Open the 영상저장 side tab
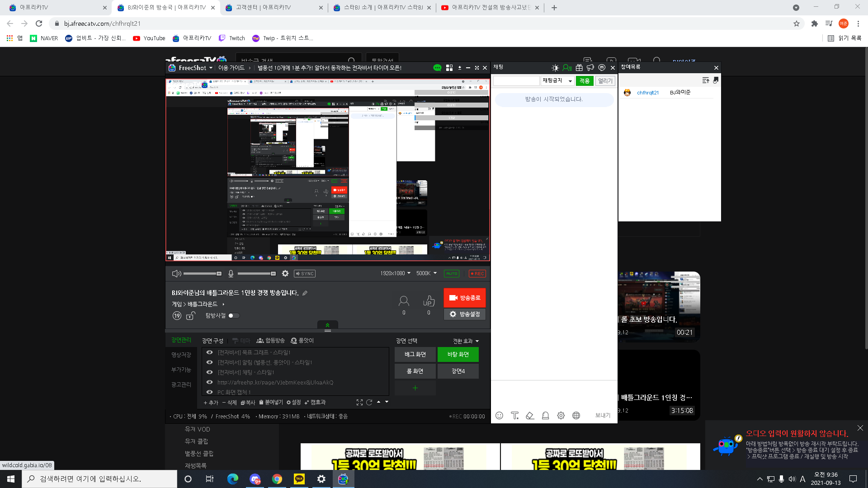 pos(181,355)
